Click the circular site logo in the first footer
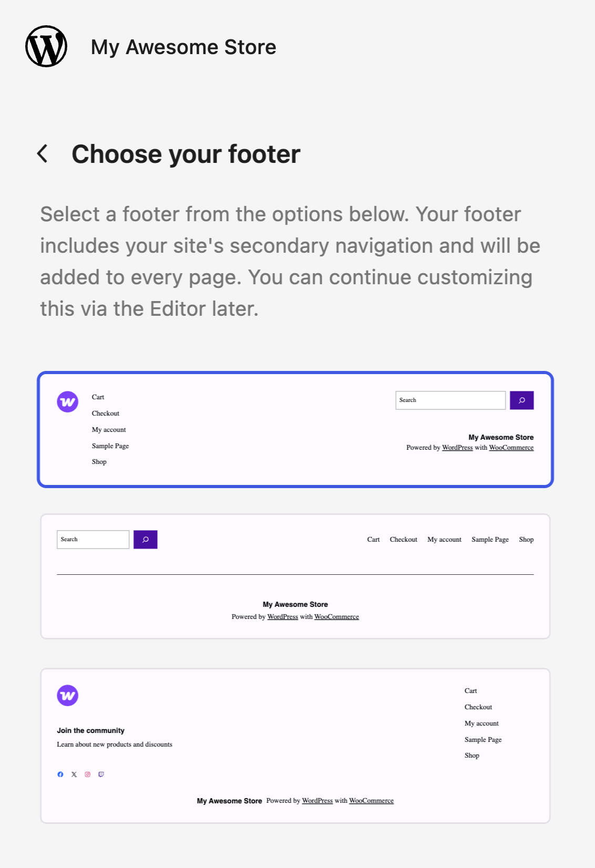 [67, 401]
